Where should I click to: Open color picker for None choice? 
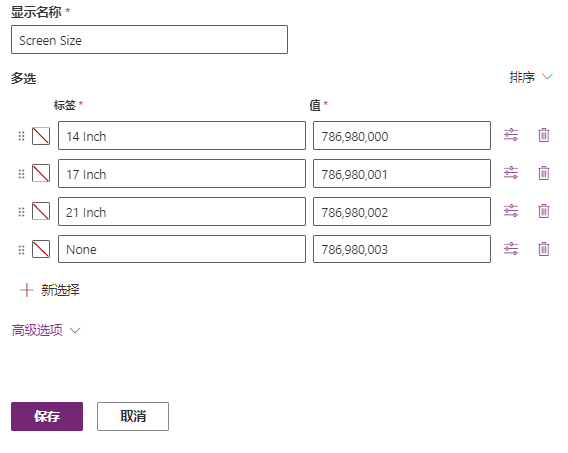(41, 249)
